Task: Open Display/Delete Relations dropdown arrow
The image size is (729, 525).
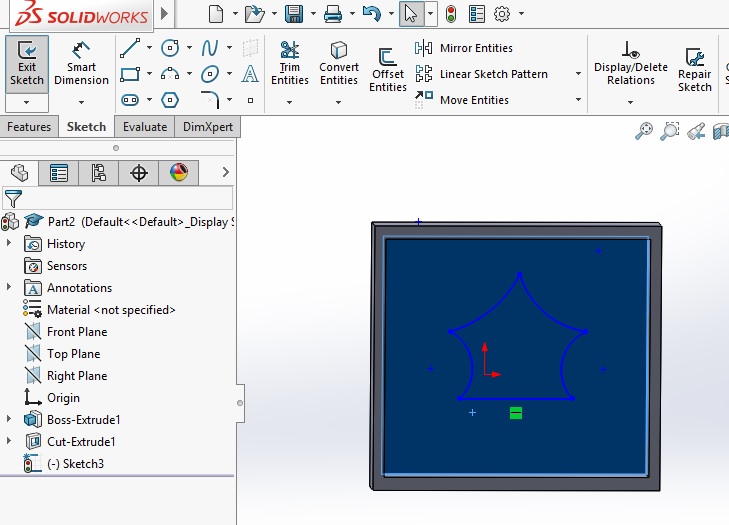Action: pyautogui.click(x=630, y=102)
